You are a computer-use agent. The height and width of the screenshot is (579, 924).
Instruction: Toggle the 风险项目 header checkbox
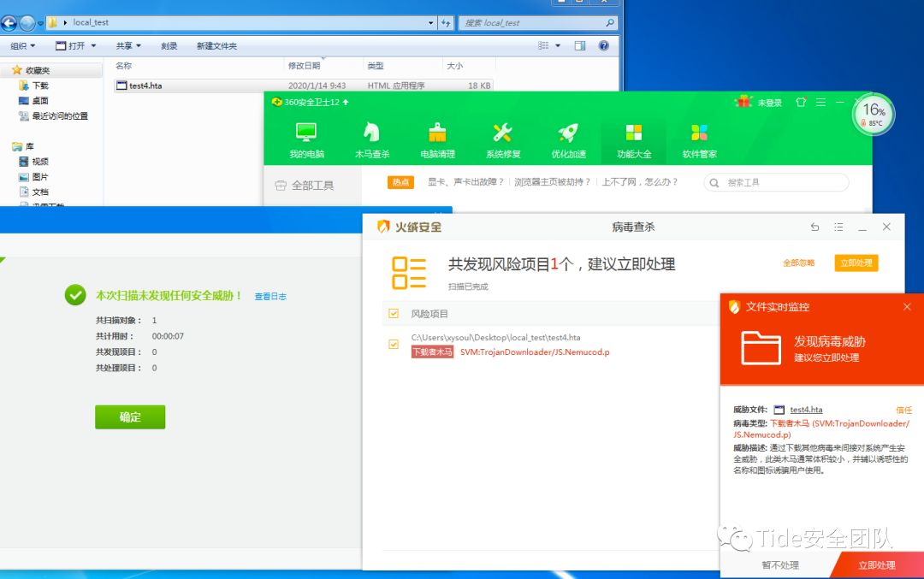click(x=394, y=313)
